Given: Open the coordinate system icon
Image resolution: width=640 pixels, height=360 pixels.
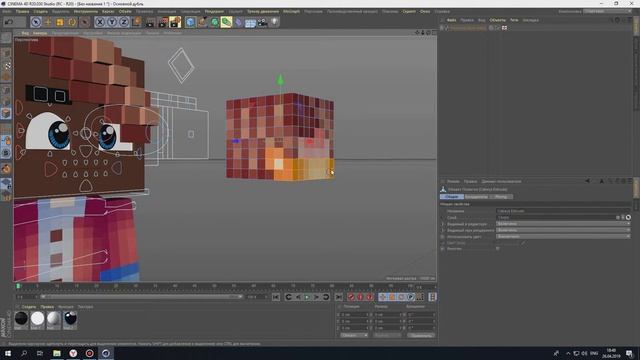Looking at the screenshot, I should (136, 22).
